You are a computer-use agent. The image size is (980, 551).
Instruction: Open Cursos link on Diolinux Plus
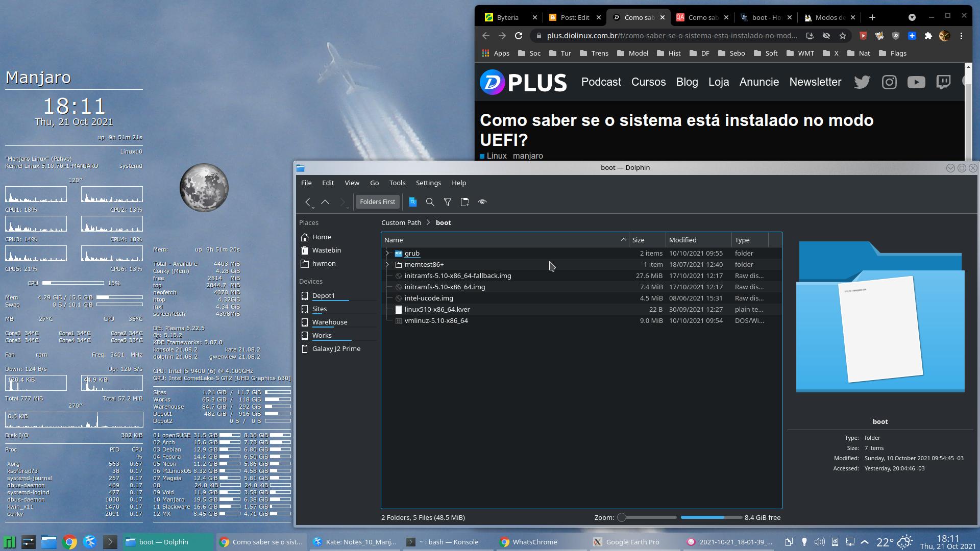coord(648,82)
